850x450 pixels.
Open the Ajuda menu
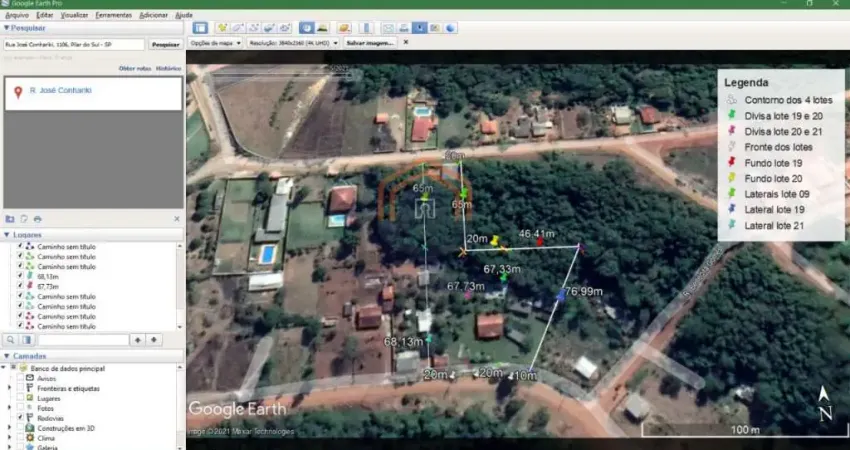coord(184,15)
